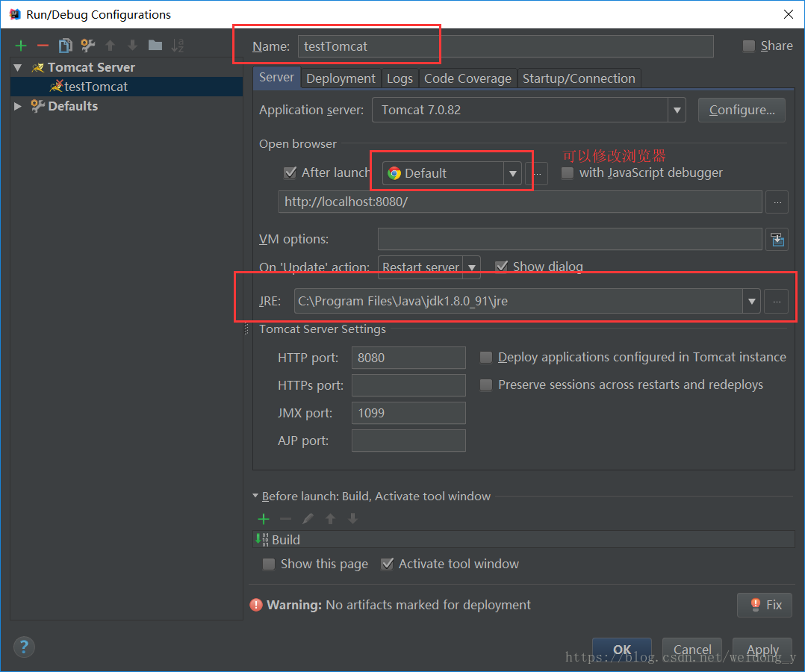This screenshot has width=805, height=672.
Task: Open On Update action Restart server dropdown
Action: coord(472,267)
